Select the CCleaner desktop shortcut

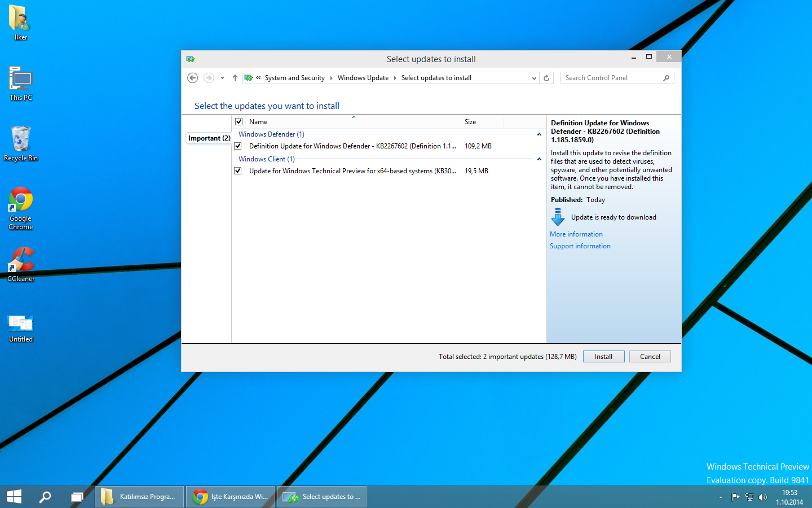(21, 264)
